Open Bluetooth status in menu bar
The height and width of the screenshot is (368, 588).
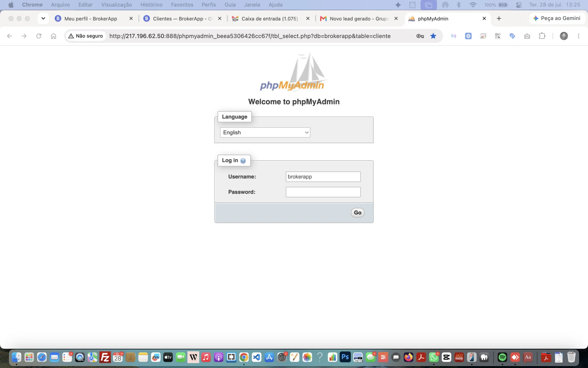(x=459, y=5)
